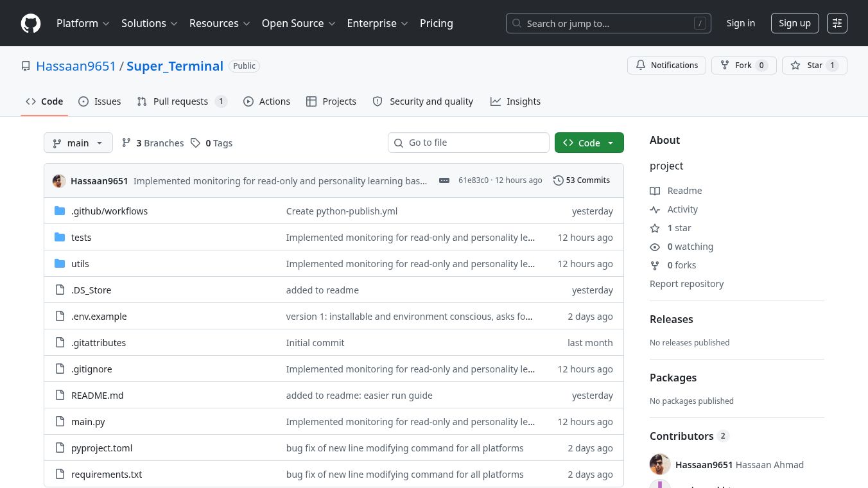Star the Super_Terminal repository
Image resolution: width=868 pixels, height=488 pixels.
815,65
